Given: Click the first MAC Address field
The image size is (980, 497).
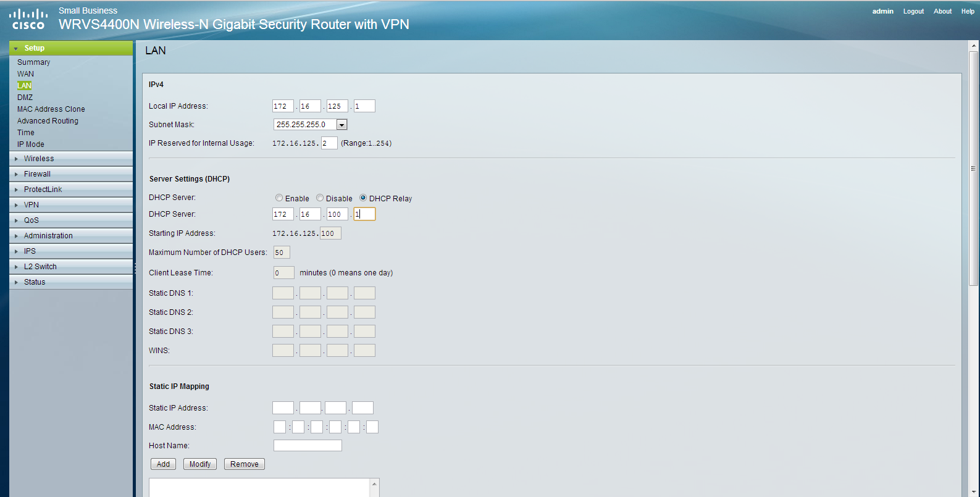Looking at the screenshot, I should [280, 427].
